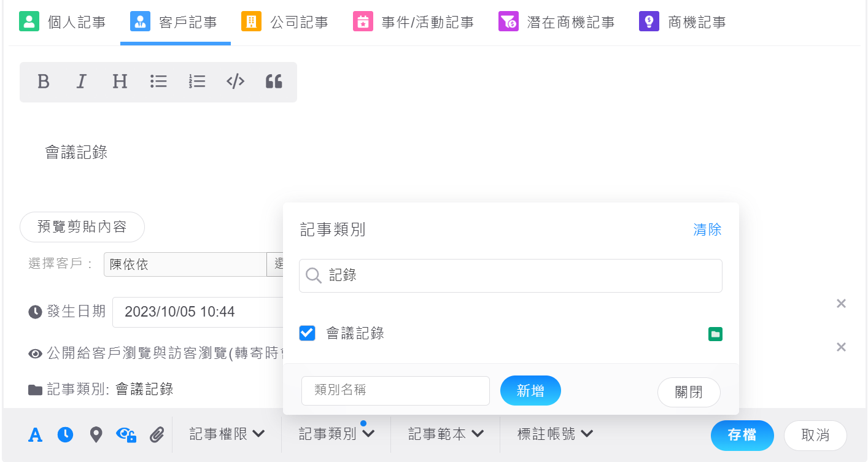
Task: Switch to the 公司記事 tab
Action: coord(285,23)
